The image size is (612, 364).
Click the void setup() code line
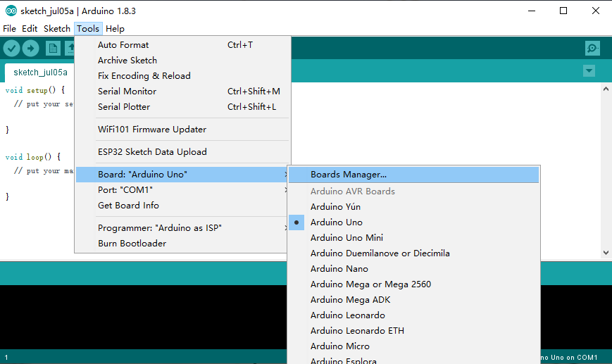tap(35, 90)
